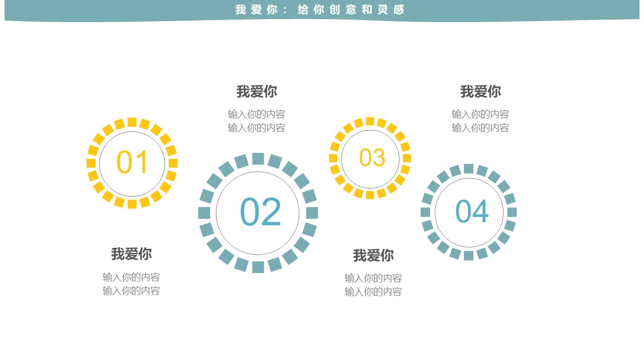Click the number 01 text
Screen dimensions: 644x362
132,163
